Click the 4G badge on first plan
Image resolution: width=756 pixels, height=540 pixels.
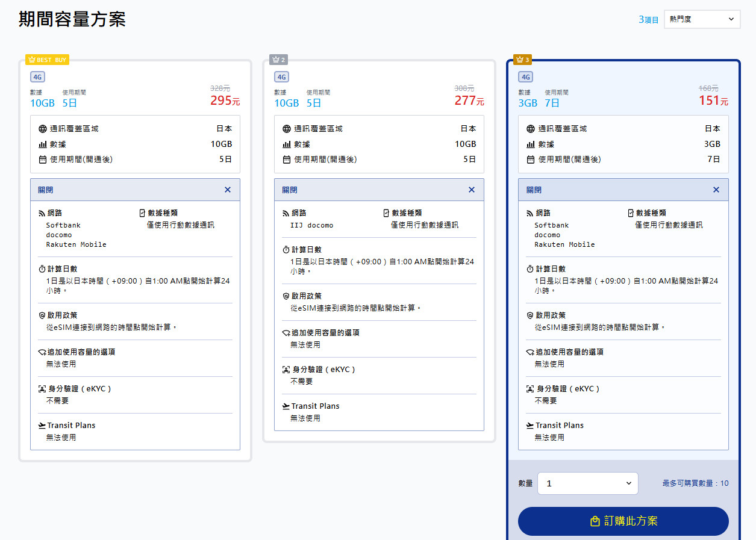click(x=37, y=77)
